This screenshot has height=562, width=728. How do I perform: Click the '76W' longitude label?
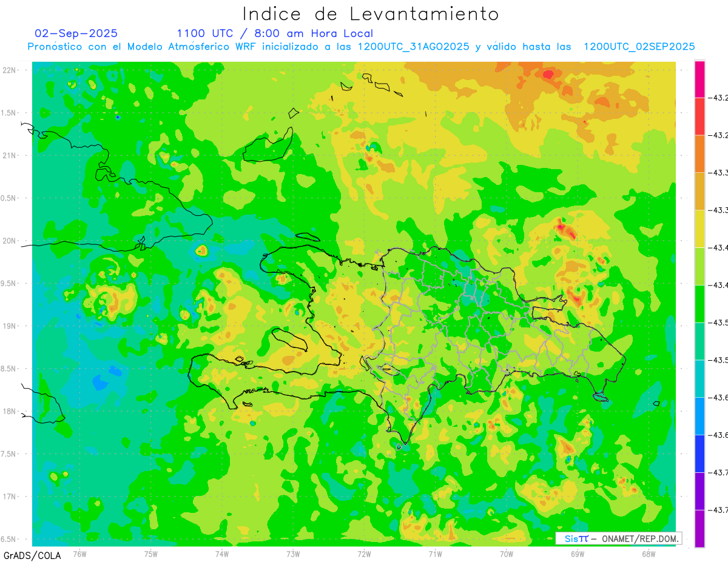click(x=79, y=554)
